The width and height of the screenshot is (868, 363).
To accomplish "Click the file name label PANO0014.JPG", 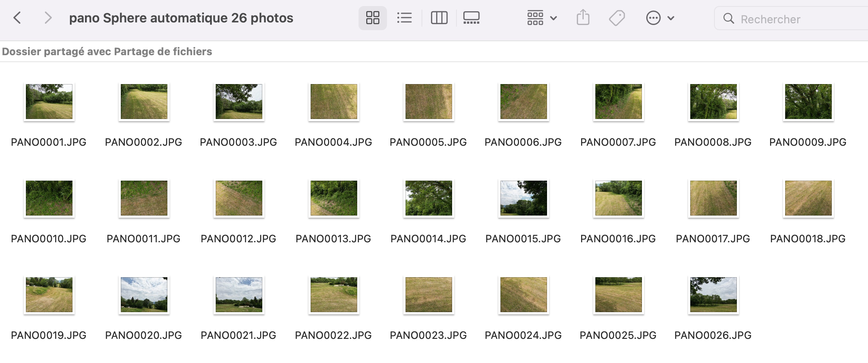I will click(x=428, y=239).
